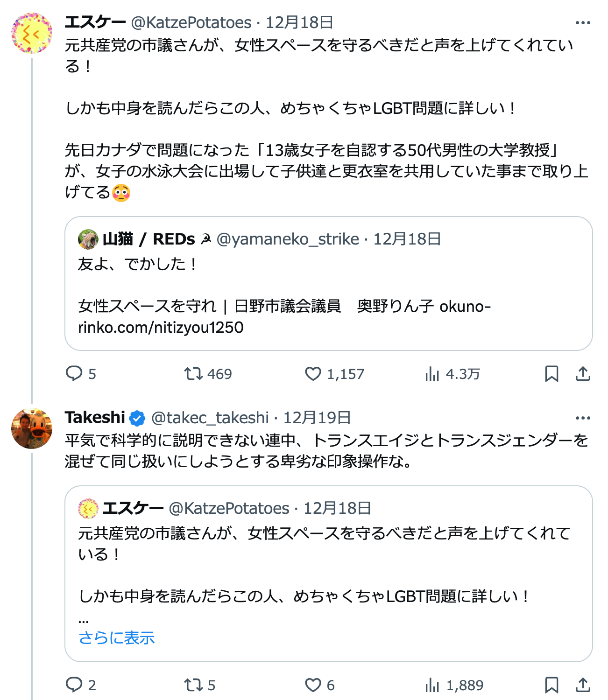Viewport: 608px width, 700px height.
Task: Share the エスケー post
Action: (x=583, y=374)
